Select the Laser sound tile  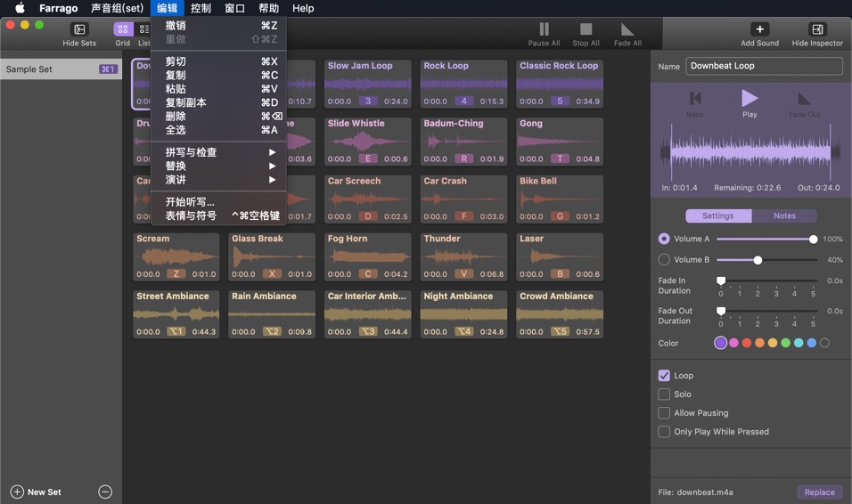pos(560,256)
